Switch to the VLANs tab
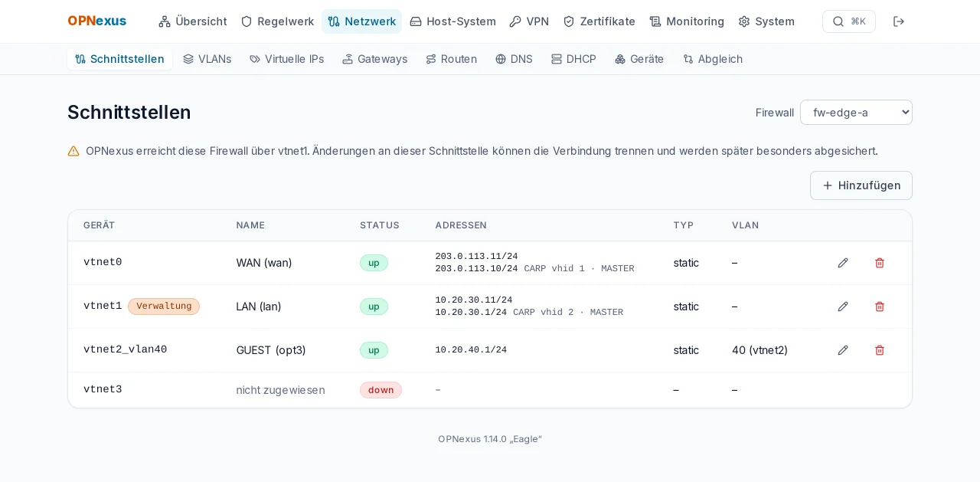The height and width of the screenshot is (482, 980). pos(207,59)
